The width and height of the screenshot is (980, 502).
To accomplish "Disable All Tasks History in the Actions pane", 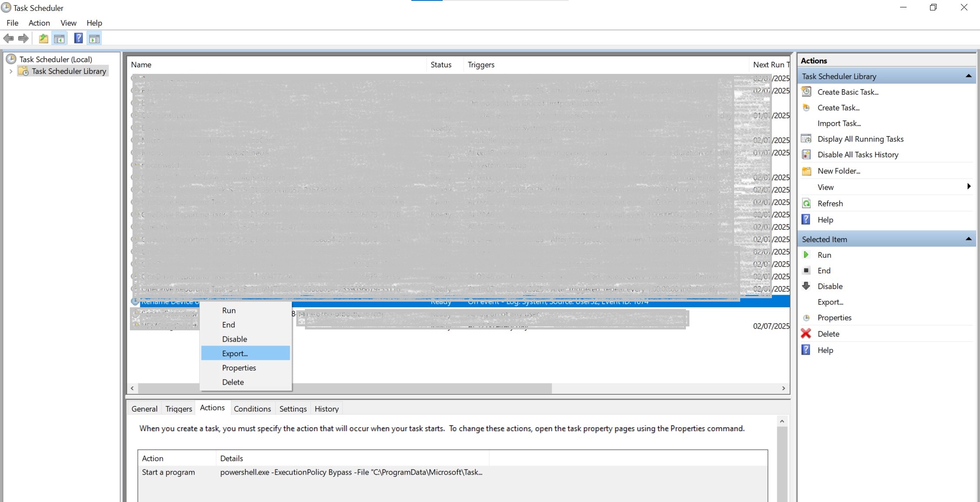I will click(x=858, y=154).
